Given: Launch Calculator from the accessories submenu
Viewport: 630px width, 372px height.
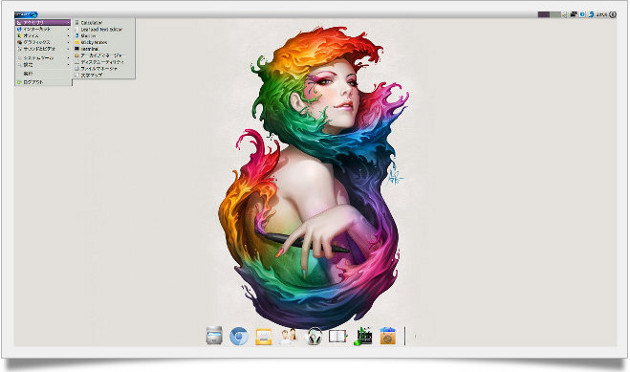Looking at the screenshot, I should (x=104, y=23).
